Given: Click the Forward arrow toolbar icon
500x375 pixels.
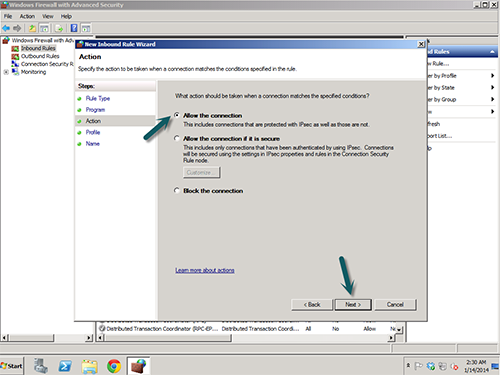Looking at the screenshot, I should [x=17, y=28].
